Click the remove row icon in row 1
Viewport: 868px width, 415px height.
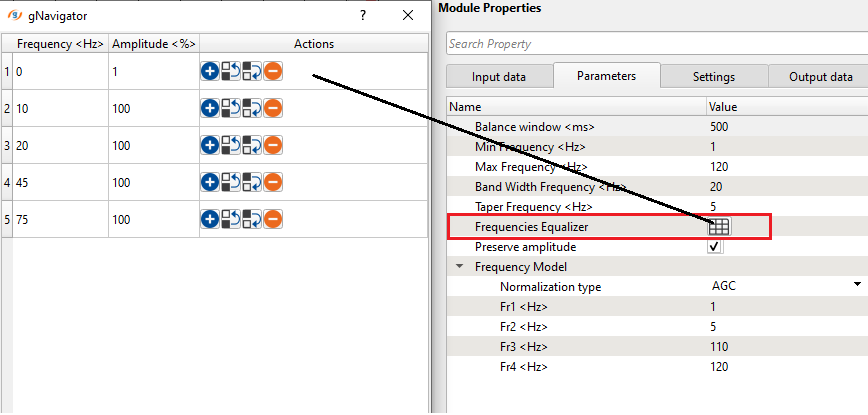tap(273, 71)
